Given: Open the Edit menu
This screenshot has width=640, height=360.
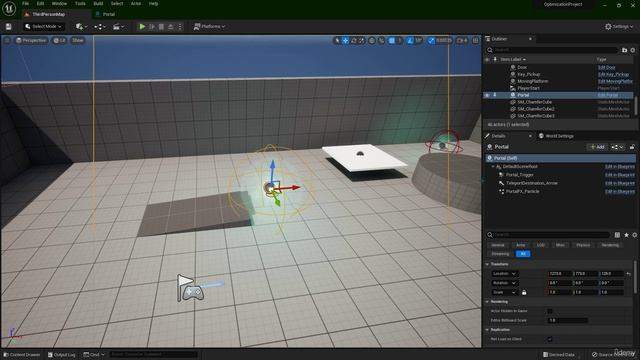Looking at the screenshot, I should (40, 4).
